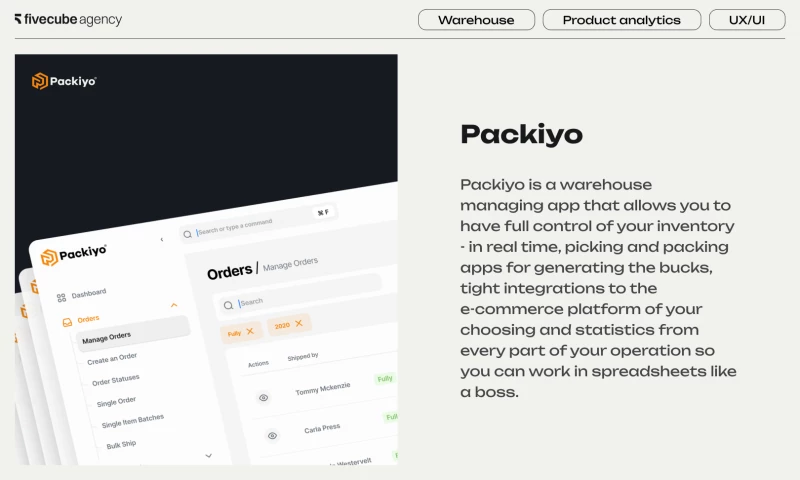Click the Orders breadcrumb heading
This screenshot has width=800, height=480.
(230, 271)
